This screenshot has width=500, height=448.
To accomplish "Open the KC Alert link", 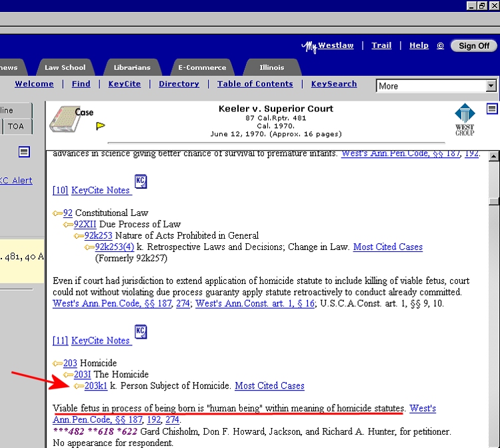I will click(x=16, y=181).
